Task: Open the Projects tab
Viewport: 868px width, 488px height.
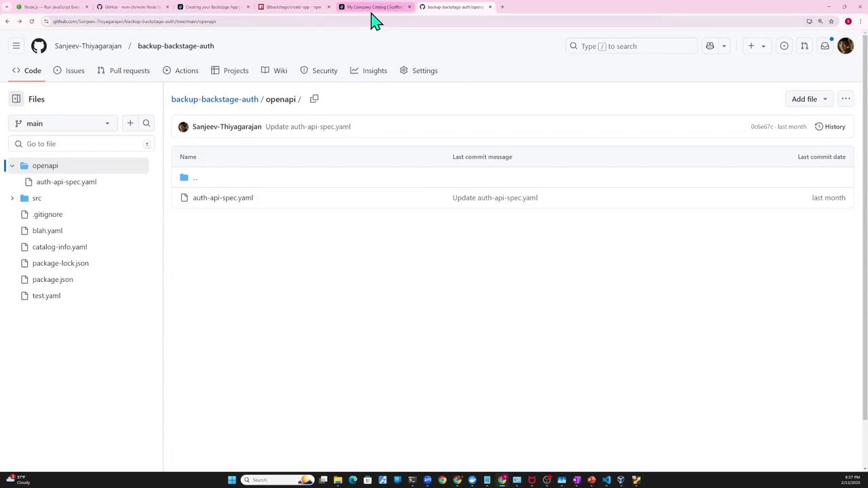Action: click(x=230, y=70)
